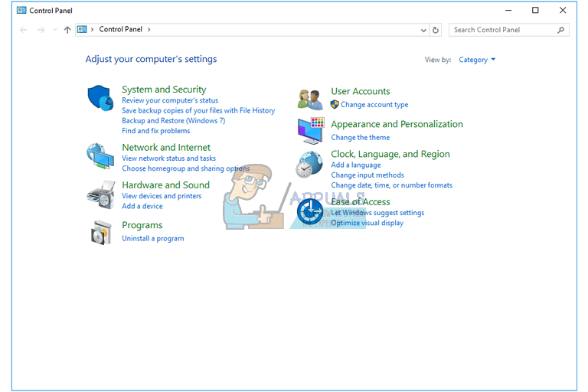Image resolution: width=588 pixels, height=392 pixels.
Task: Open the Clock, Language, and Region globe icon
Action: [309, 165]
